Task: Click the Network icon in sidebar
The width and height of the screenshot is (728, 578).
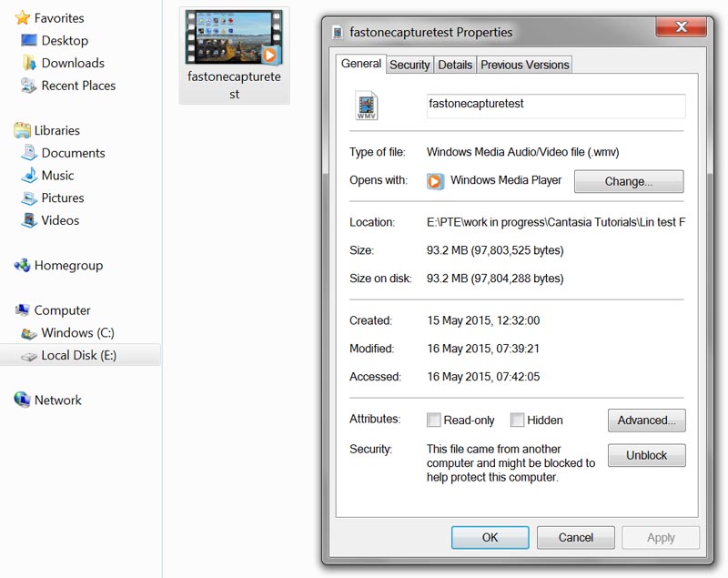Action: (22, 401)
